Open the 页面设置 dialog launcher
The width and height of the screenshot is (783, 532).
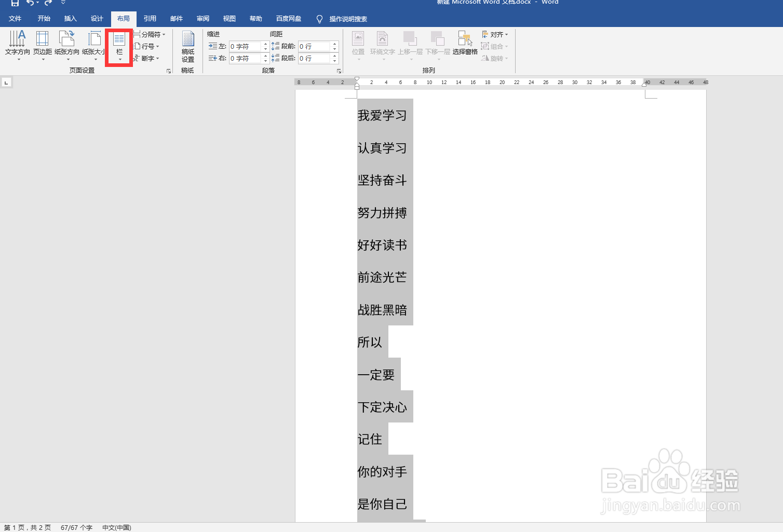[x=169, y=71]
